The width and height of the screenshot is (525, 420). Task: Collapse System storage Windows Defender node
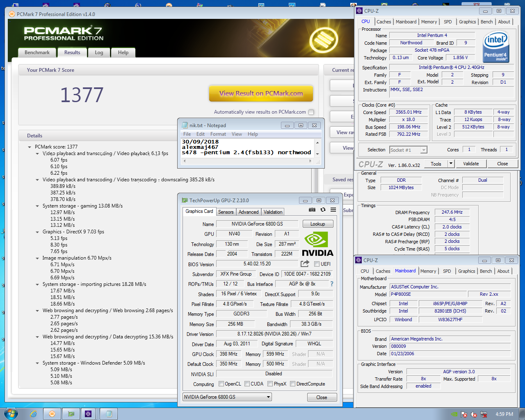(37, 363)
